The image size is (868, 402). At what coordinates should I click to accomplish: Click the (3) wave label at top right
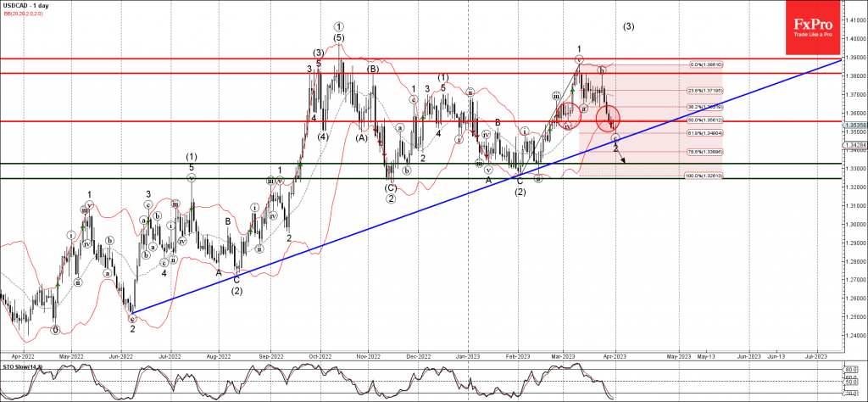[629, 26]
